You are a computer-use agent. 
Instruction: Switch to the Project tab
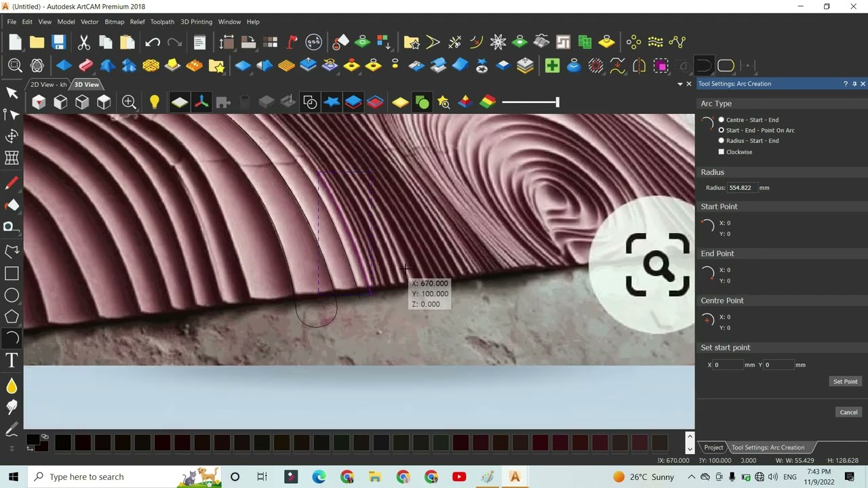point(713,447)
